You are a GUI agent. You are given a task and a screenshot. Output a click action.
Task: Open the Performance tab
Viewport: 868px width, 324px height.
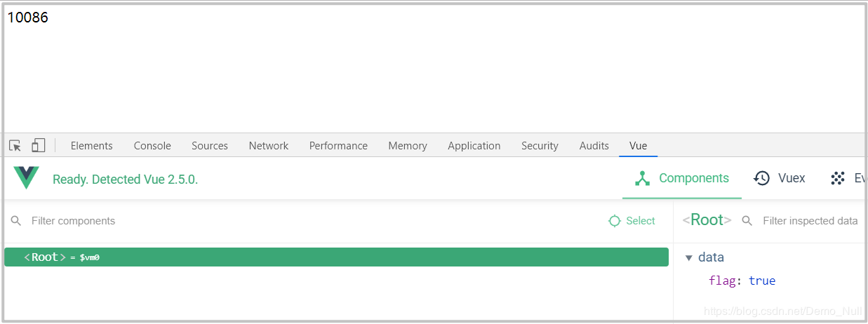338,146
